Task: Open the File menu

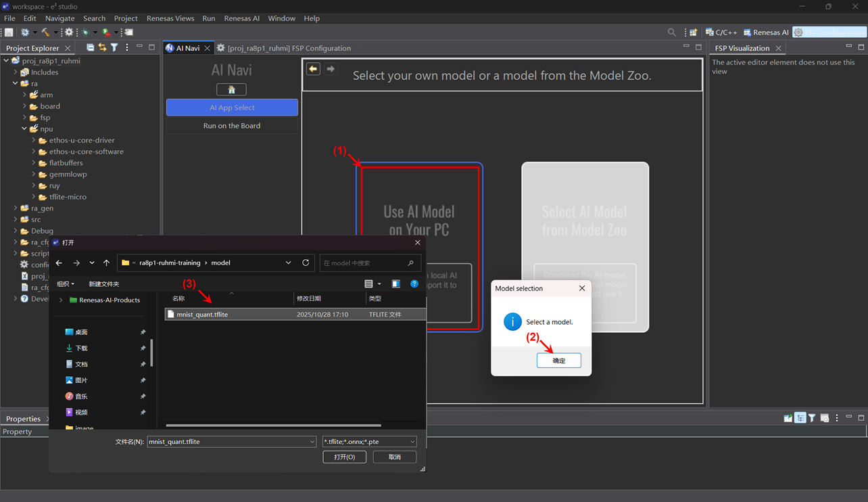Action: [x=9, y=18]
